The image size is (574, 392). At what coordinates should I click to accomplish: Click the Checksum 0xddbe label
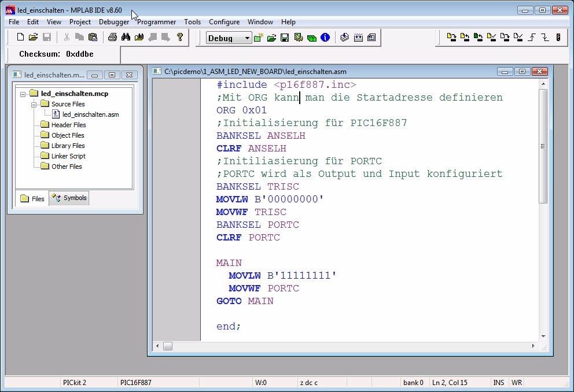[x=56, y=54]
